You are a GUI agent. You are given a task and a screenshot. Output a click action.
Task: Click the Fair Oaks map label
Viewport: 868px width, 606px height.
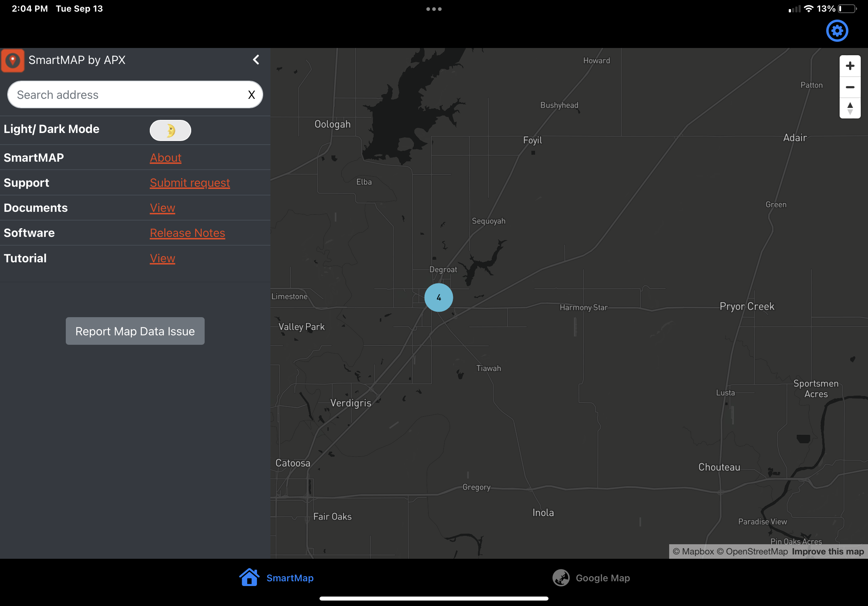click(332, 517)
